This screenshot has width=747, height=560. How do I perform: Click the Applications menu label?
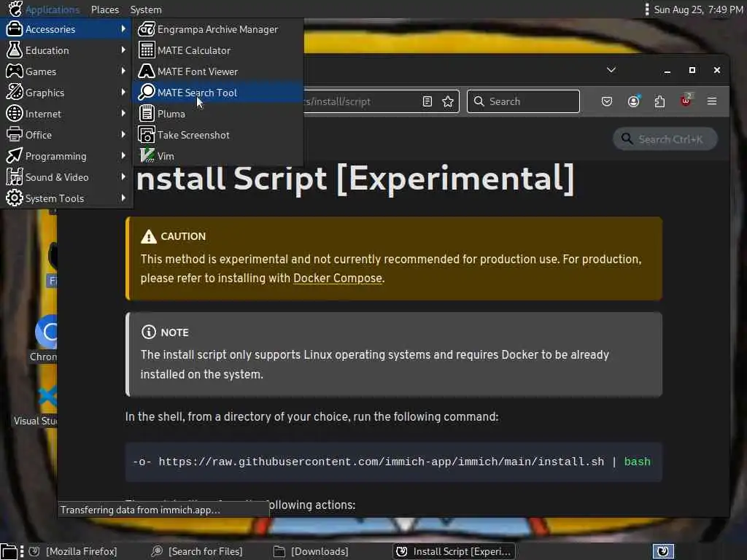click(x=53, y=9)
